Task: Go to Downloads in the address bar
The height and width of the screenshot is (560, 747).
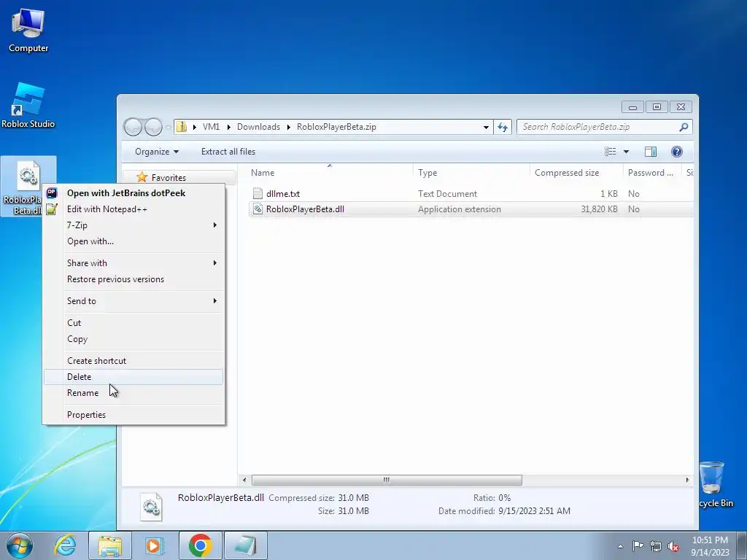Action: [258, 127]
